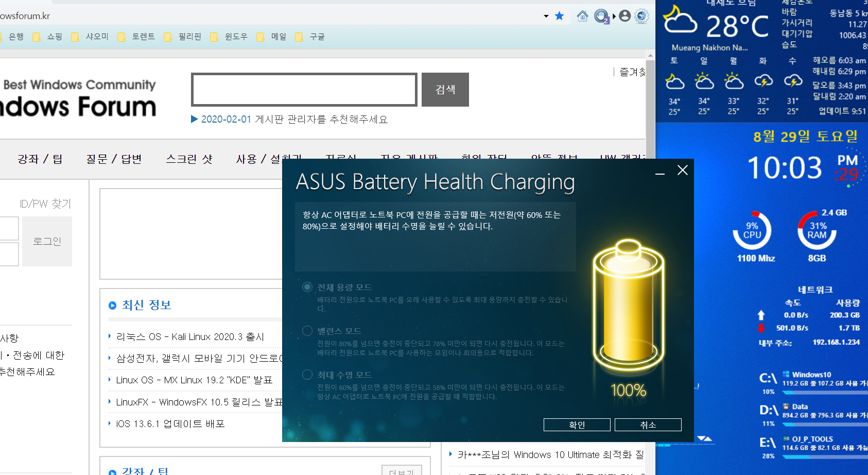Close the ASUS Battery Health Charging dialog

pyautogui.click(x=683, y=171)
